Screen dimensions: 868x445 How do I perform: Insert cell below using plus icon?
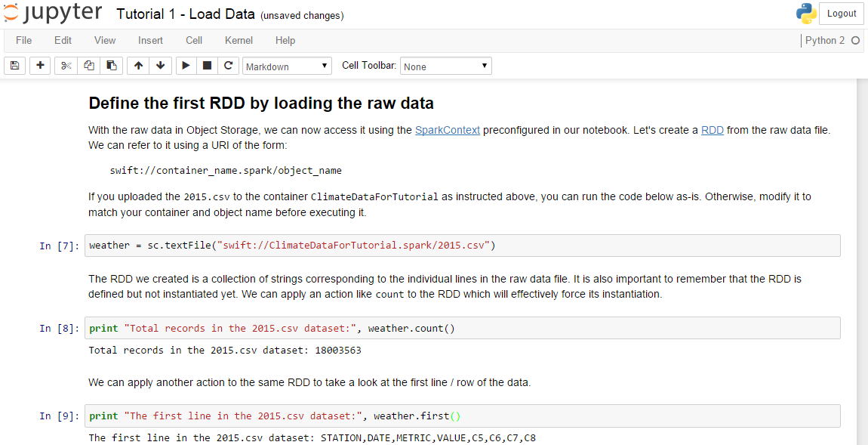click(40, 66)
